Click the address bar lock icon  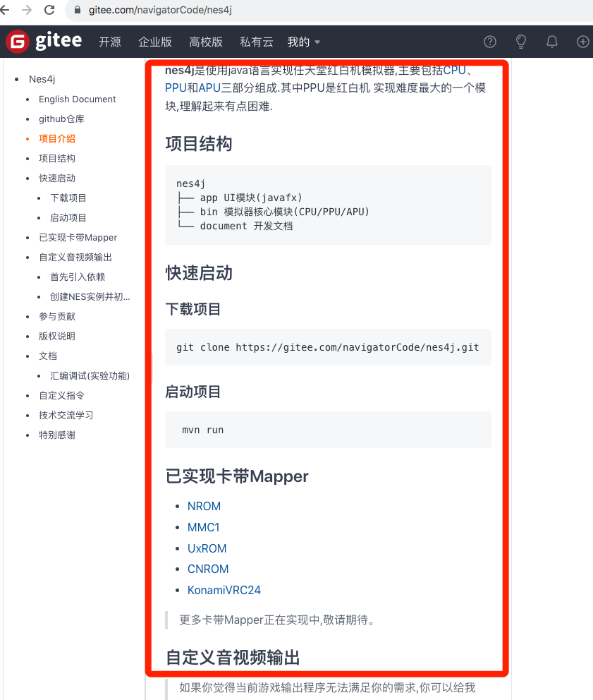77,10
